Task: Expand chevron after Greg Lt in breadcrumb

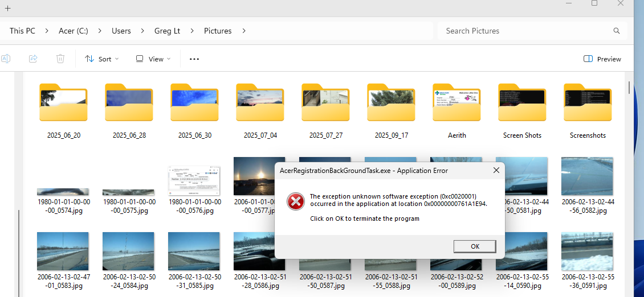Action: tap(192, 31)
